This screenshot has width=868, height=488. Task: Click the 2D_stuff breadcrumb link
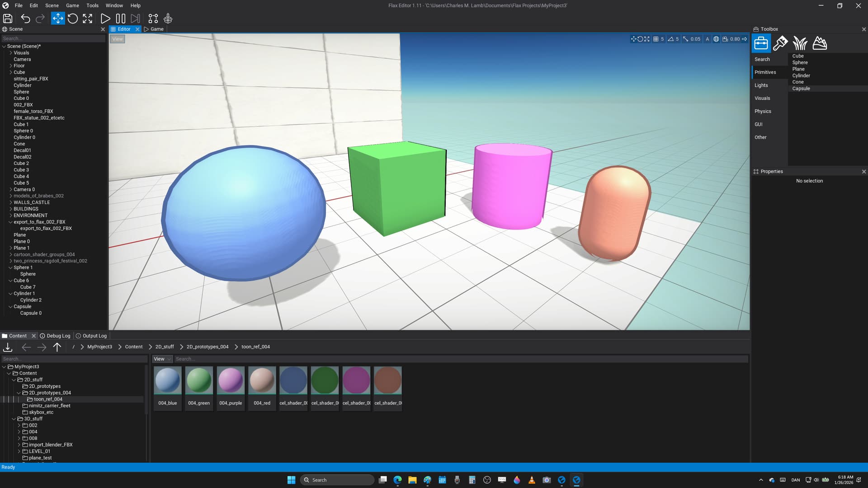tap(165, 347)
